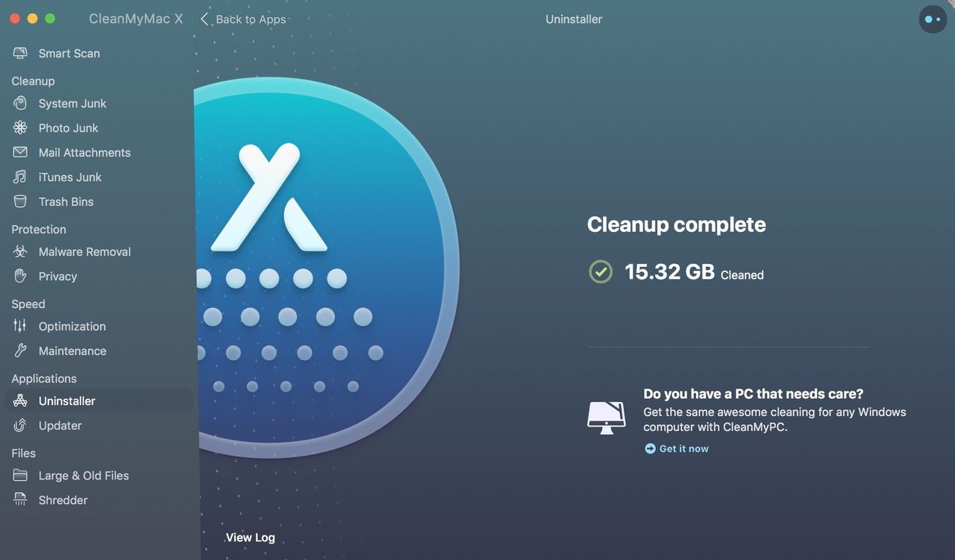
Task: Click the Shredder icon
Action: coord(20,500)
